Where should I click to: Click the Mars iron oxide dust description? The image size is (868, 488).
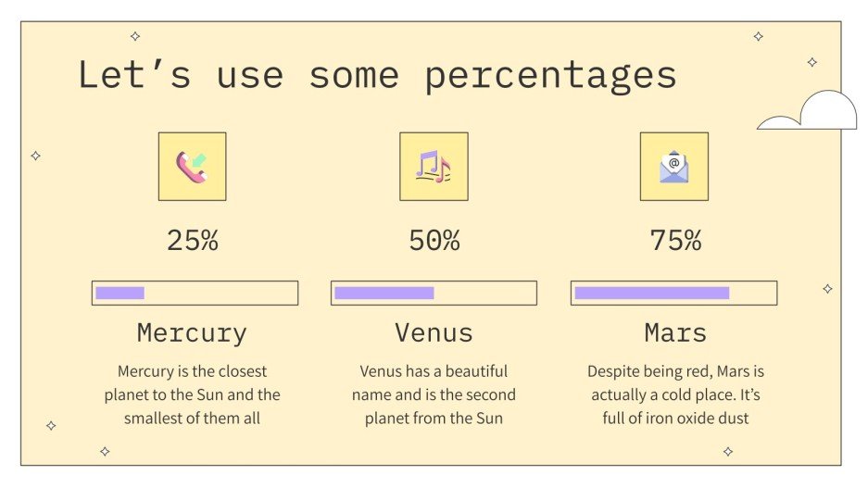(675, 394)
